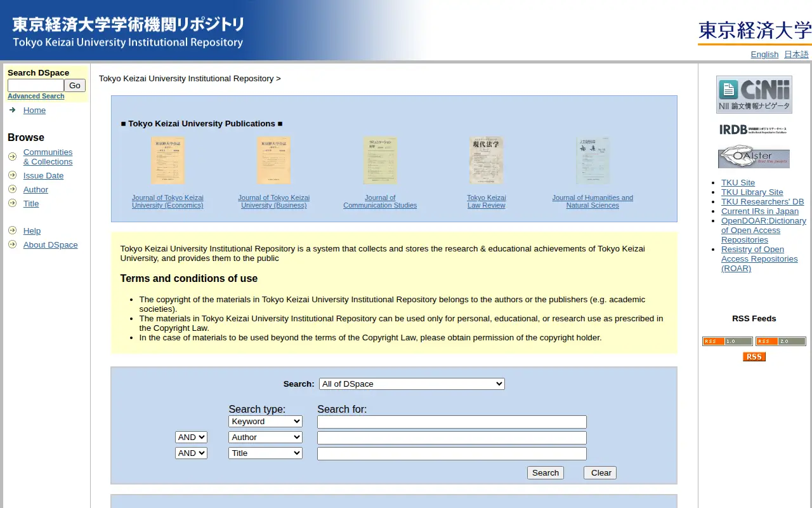Open Humanities and Natural Sciences cover
The image size is (812, 508).
593,161
